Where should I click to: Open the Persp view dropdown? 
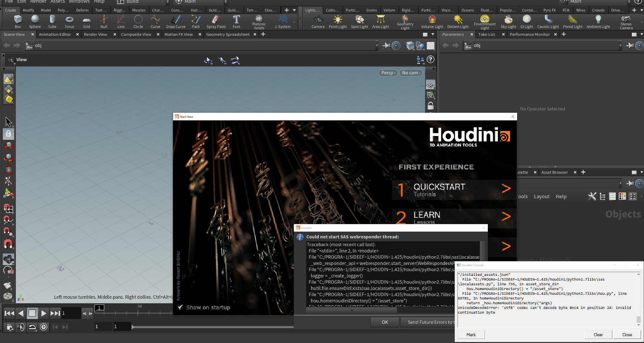click(x=388, y=73)
